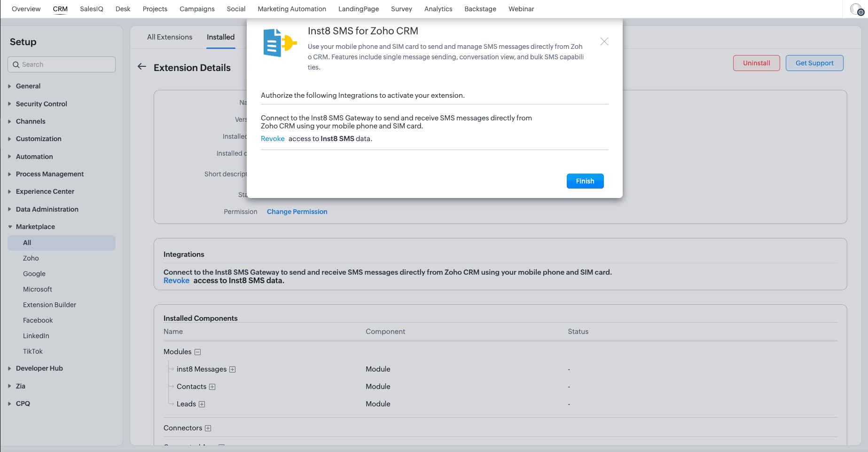Open Campaigns in top navigation
Image resolution: width=868 pixels, height=452 pixels.
tap(197, 9)
